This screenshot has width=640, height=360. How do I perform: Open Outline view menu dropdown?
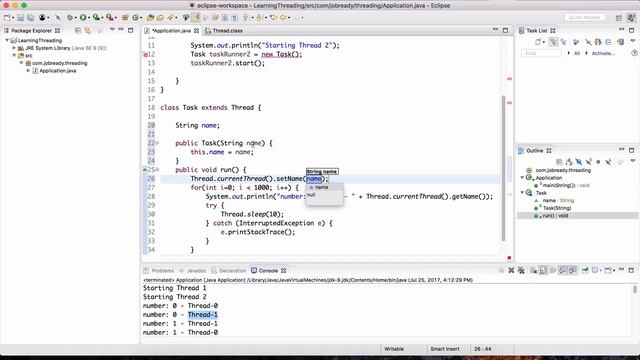point(633,162)
